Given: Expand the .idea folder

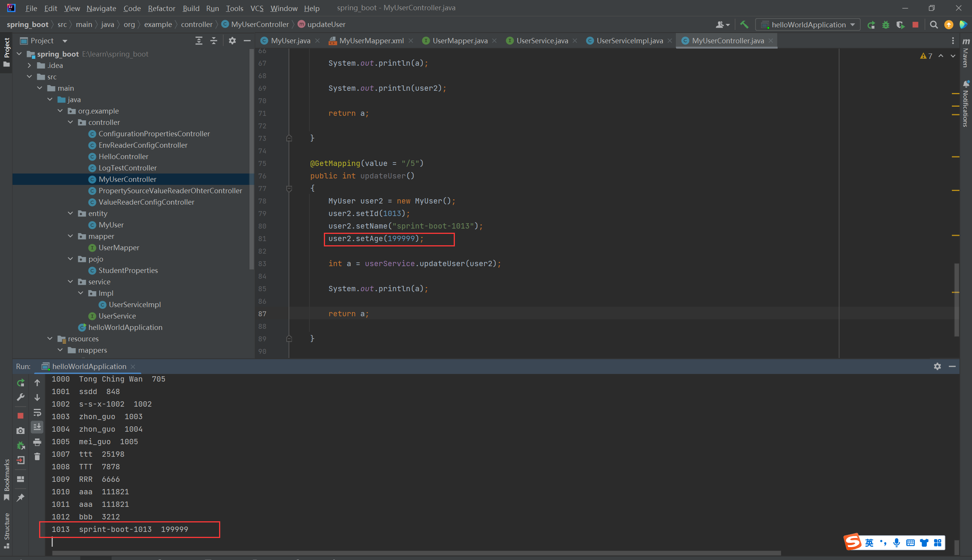Looking at the screenshot, I should (x=30, y=65).
